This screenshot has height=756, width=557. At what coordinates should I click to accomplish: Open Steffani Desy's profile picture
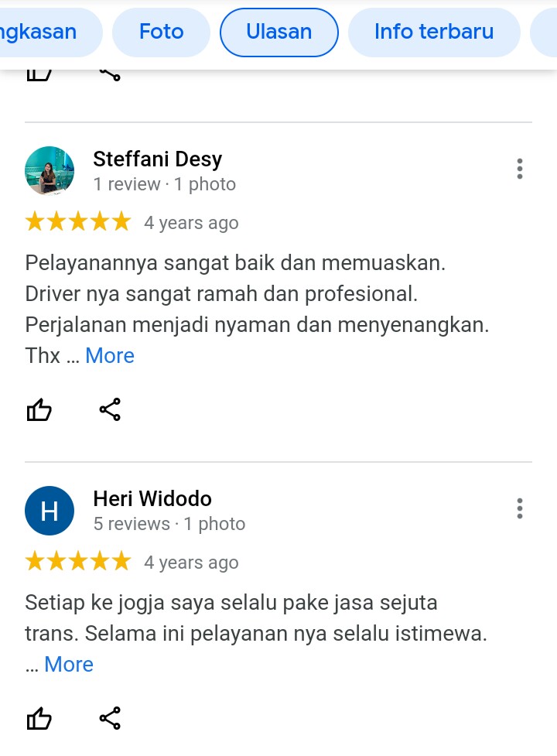pyautogui.click(x=50, y=171)
